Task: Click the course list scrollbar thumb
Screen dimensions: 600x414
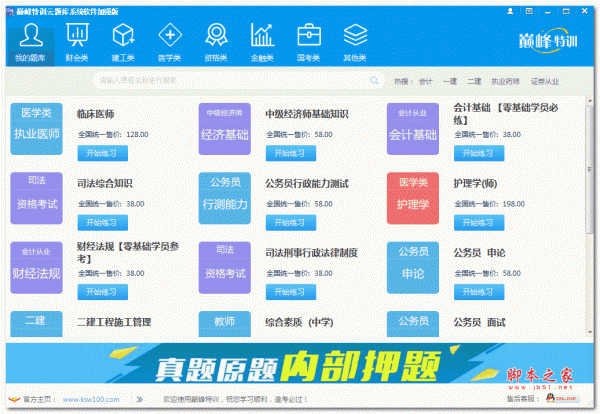Action: (x=589, y=169)
